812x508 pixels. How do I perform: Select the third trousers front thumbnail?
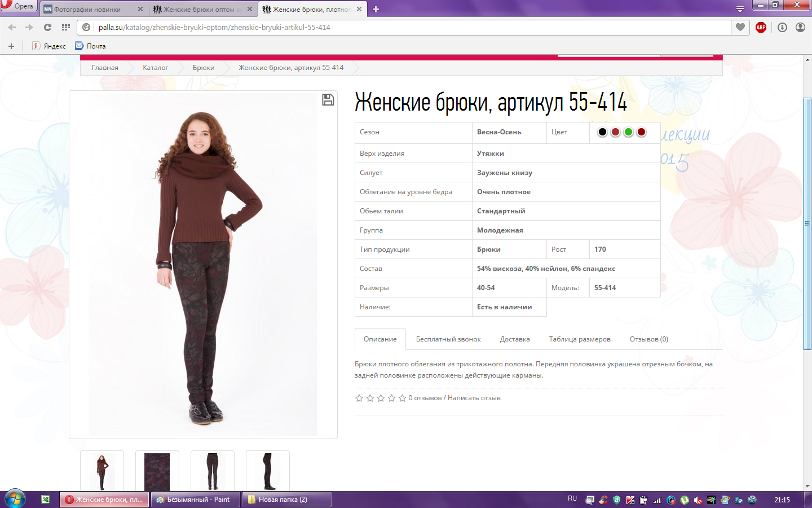point(213,471)
